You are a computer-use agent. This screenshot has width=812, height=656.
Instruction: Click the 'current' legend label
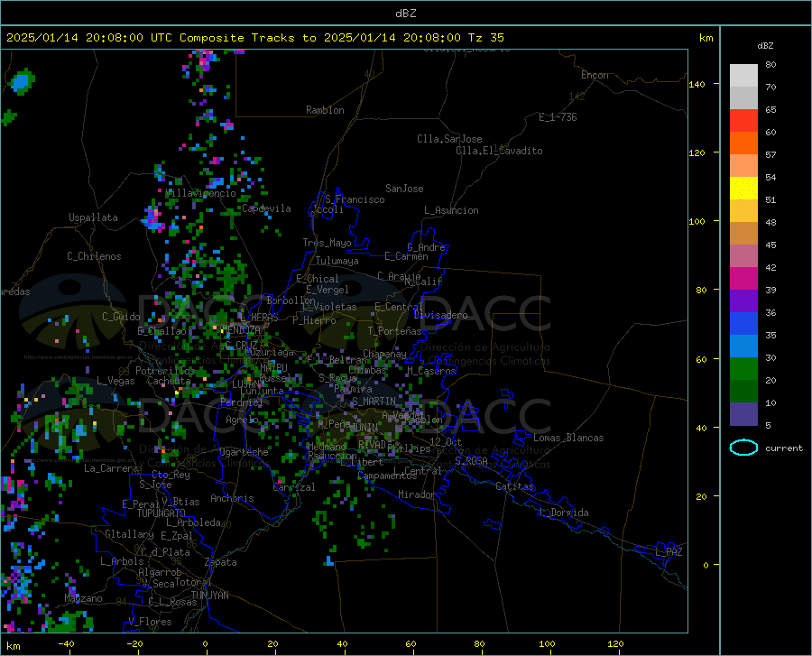(784, 448)
